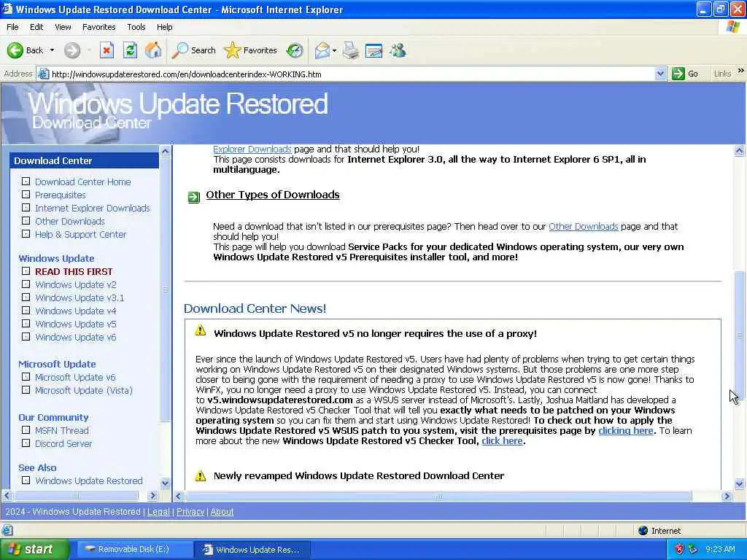
Task: Click the Mail envelope icon
Action: click(322, 50)
